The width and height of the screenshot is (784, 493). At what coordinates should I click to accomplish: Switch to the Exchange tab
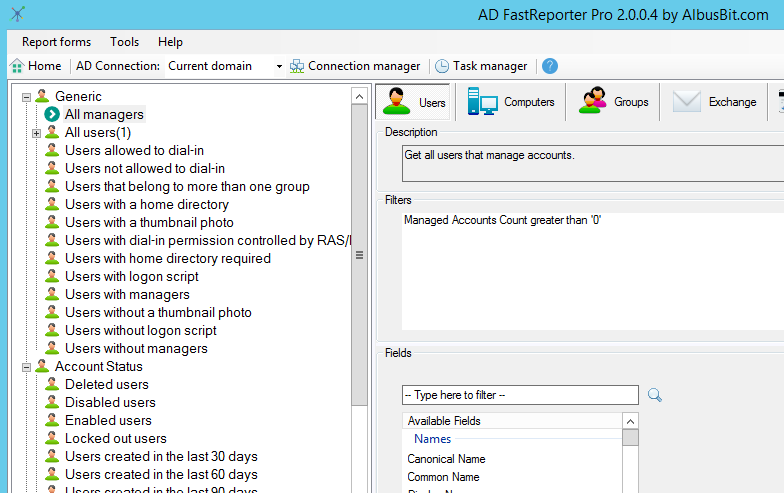coord(715,102)
